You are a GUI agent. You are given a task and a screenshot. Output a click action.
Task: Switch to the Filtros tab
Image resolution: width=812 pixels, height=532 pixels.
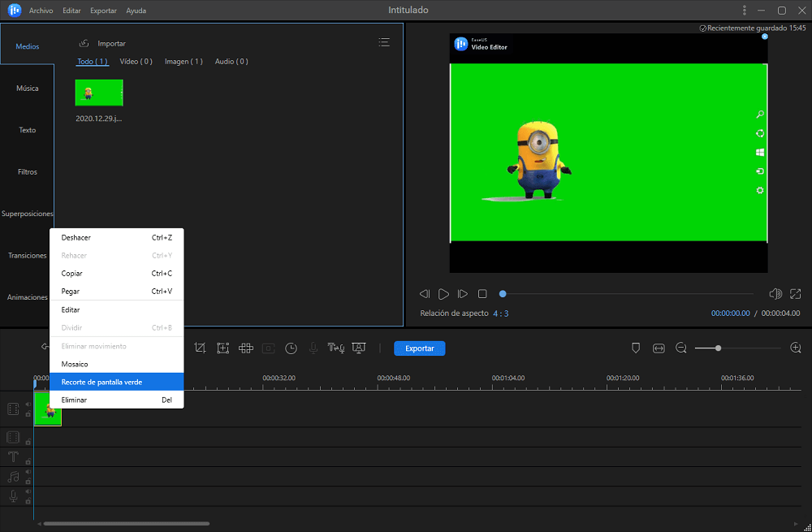tap(27, 171)
